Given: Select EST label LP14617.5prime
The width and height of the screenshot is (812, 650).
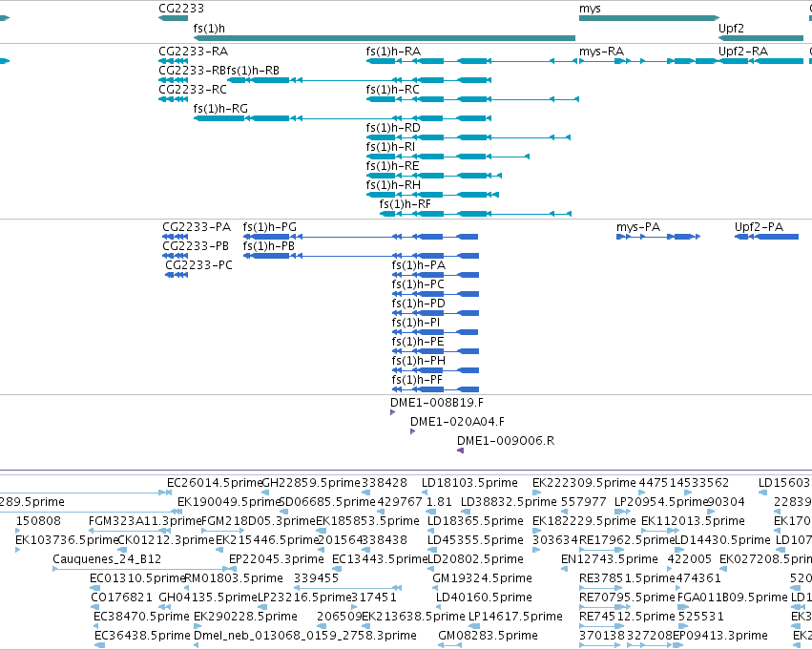Looking at the screenshot, I should click(515, 617).
